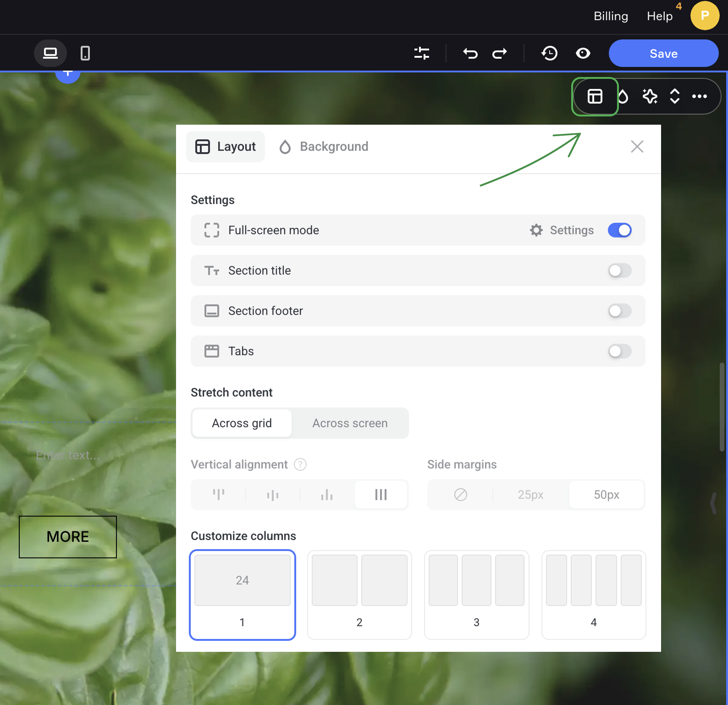The image size is (728, 705).
Task: Click the AI sparkle icon in section toolbar
Action: point(650,96)
